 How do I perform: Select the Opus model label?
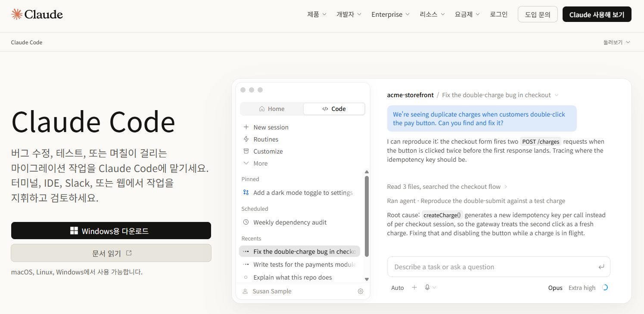click(555, 288)
